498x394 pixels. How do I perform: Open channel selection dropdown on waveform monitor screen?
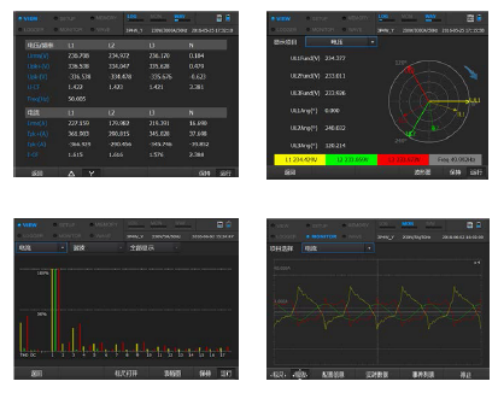338,248
